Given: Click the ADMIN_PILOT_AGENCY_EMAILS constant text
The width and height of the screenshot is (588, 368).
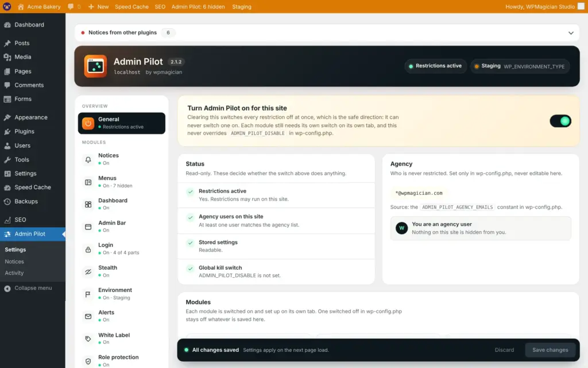Looking at the screenshot, I should pyautogui.click(x=457, y=207).
